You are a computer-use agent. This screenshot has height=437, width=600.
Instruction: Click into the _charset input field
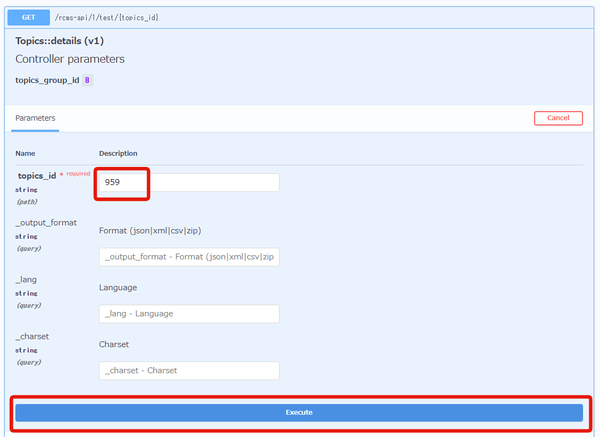click(189, 370)
